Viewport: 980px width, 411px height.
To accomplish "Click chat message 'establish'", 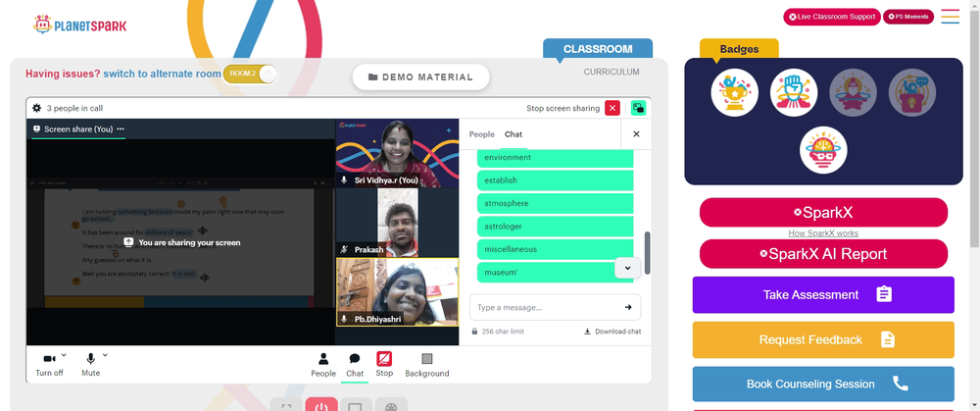I will pyautogui.click(x=555, y=180).
